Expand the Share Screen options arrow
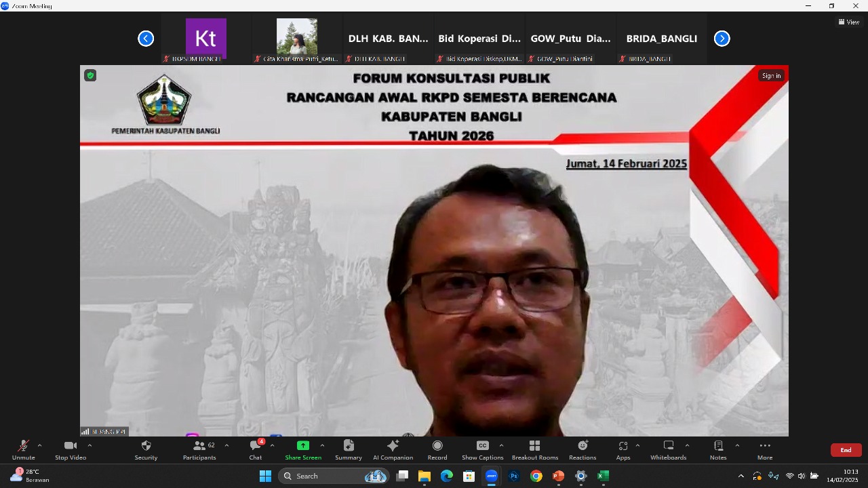868x488 pixels. 322,445
